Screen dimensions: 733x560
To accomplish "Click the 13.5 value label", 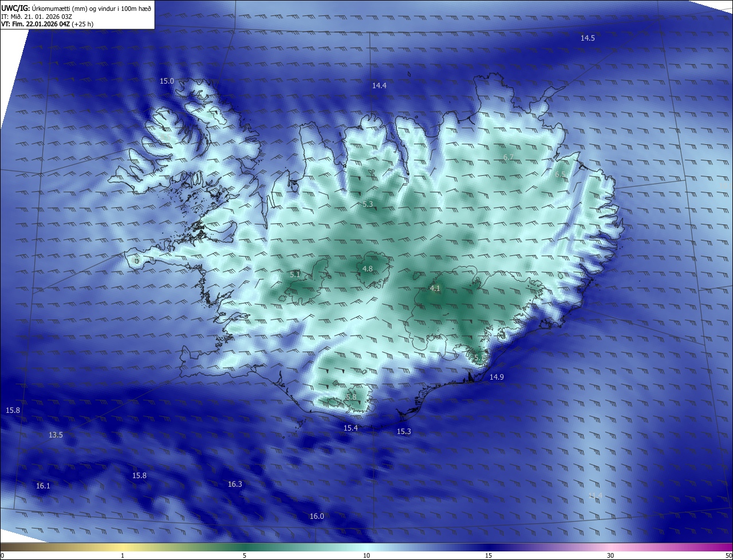I will tap(56, 435).
